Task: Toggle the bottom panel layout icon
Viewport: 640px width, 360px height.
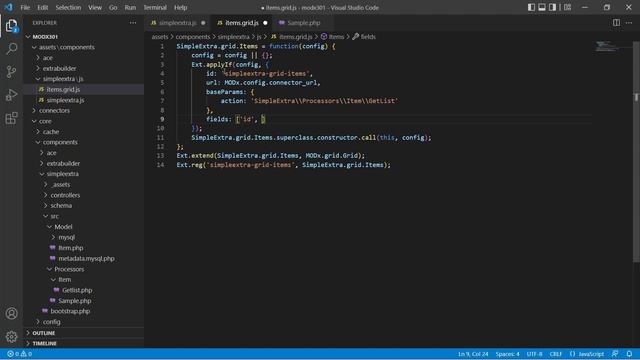Action: [542, 7]
